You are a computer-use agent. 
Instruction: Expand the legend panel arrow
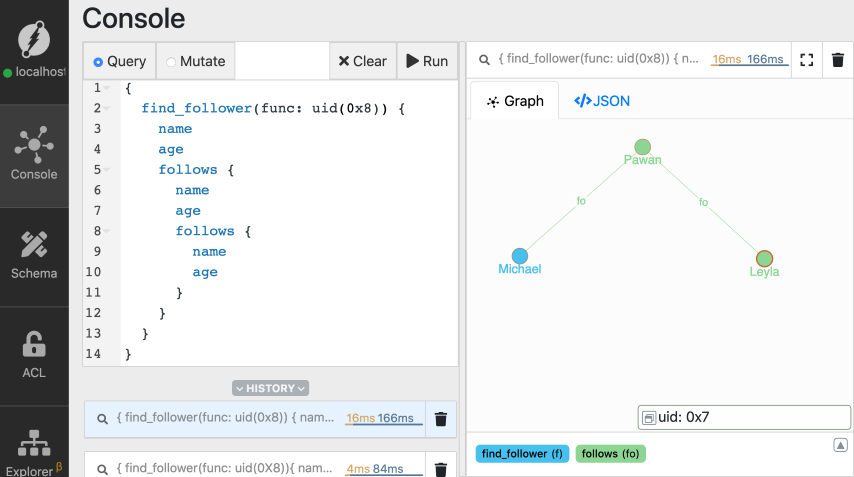840,445
